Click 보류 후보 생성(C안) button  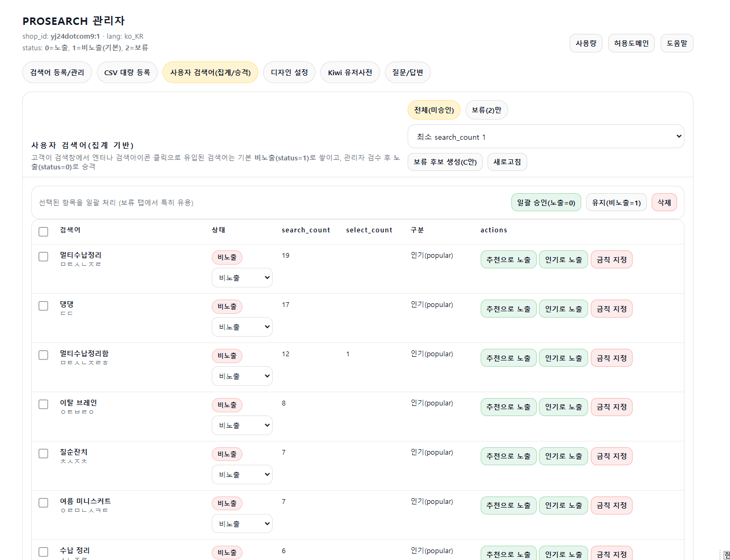(445, 161)
